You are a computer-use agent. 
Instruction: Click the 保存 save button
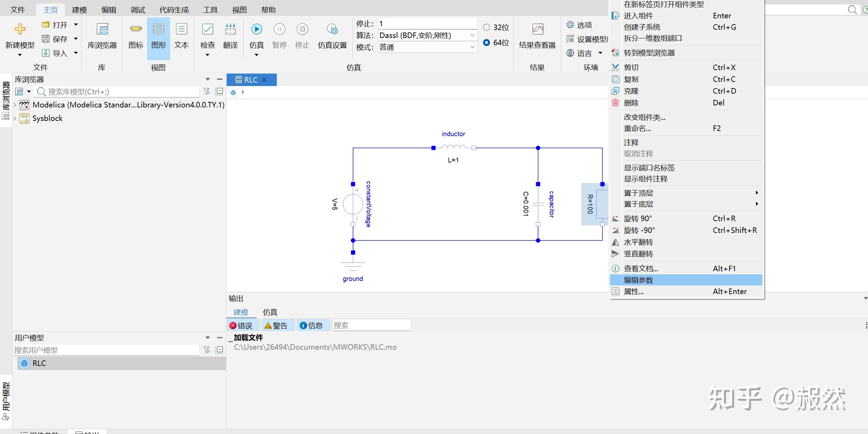(55, 39)
